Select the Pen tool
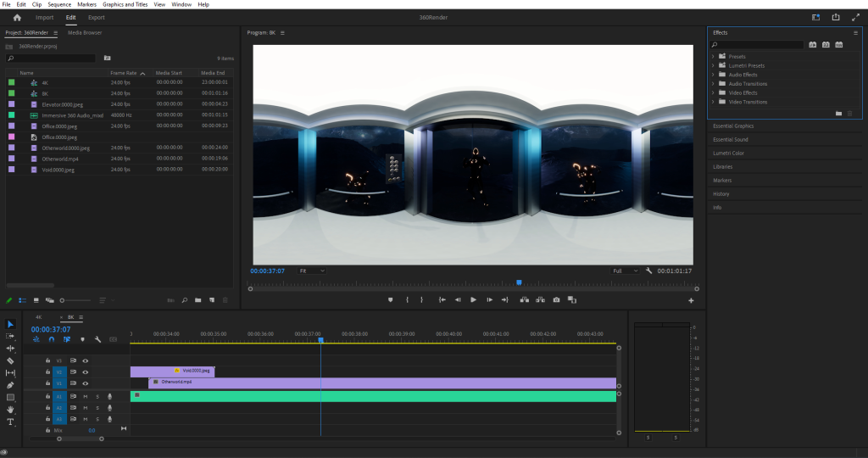This screenshot has height=458, width=868. (x=11, y=385)
